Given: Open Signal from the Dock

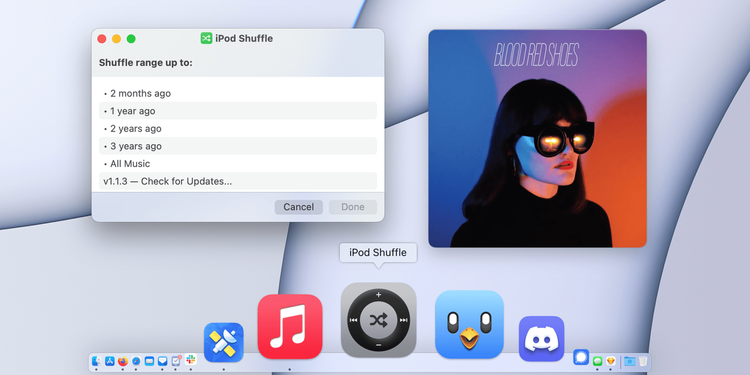Looking at the screenshot, I should [x=581, y=357].
